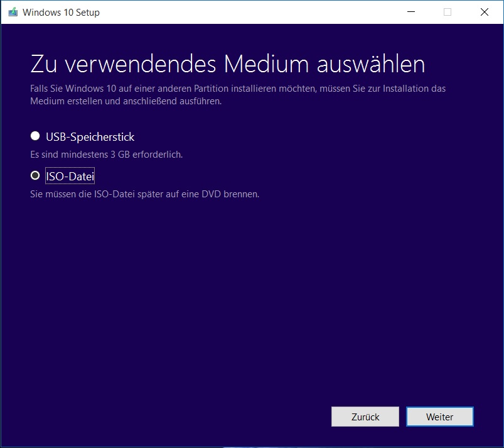
Task: Click the 'Windows 10 Setup' title text
Action: click(x=61, y=13)
